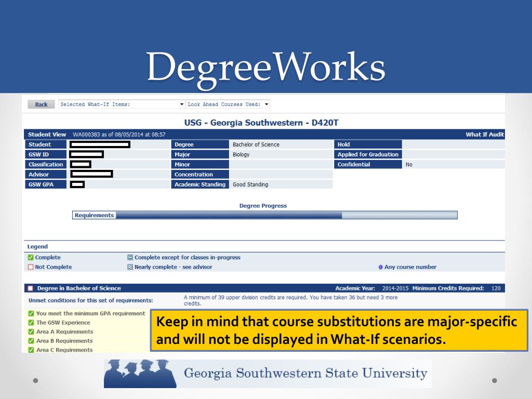
Task: Click the Nearly complete legend icon
Action: coord(130,267)
